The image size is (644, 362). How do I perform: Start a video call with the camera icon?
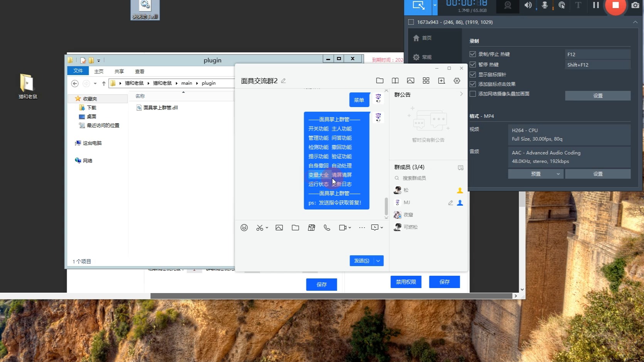coord(342,228)
